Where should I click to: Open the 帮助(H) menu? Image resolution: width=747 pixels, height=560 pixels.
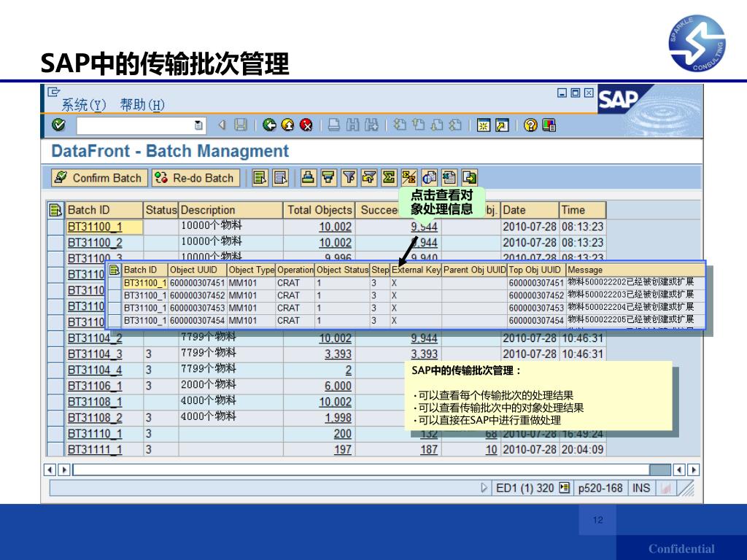(142, 105)
